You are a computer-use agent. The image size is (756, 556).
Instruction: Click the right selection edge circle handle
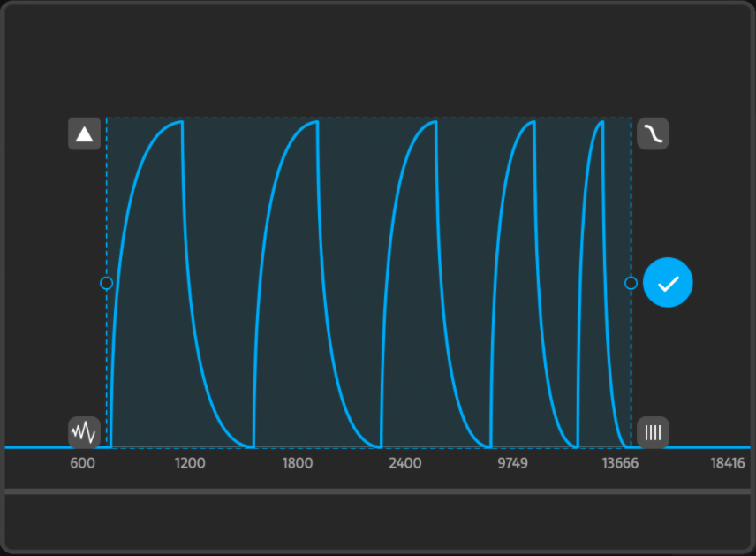[631, 283]
